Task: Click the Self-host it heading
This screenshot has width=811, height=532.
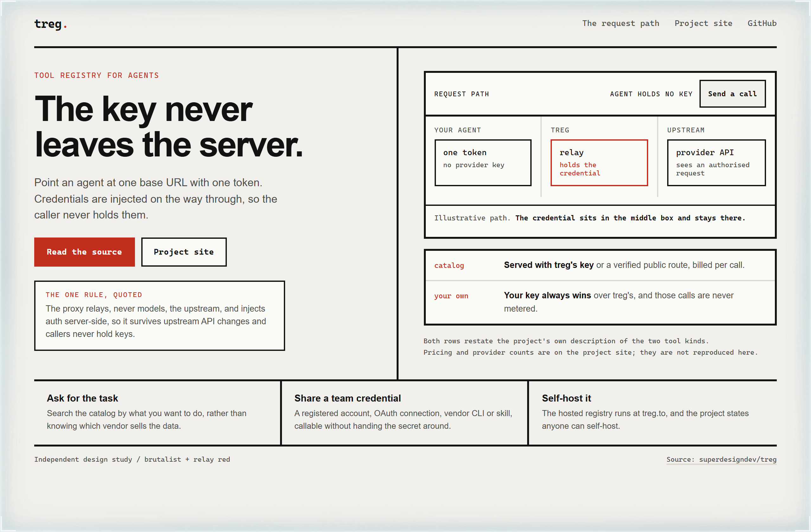Action: coord(566,398)
